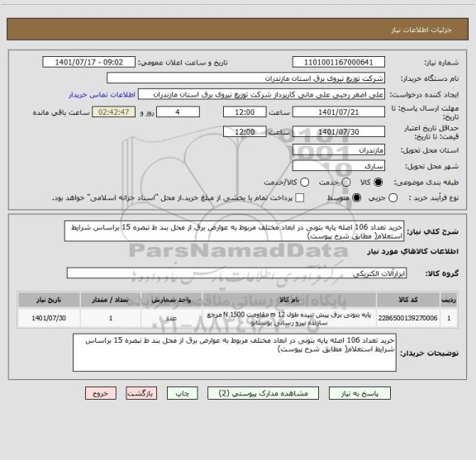
Task: Click the remaining days field showing 4
Action: pyautogui.click(x=178, y=112)
